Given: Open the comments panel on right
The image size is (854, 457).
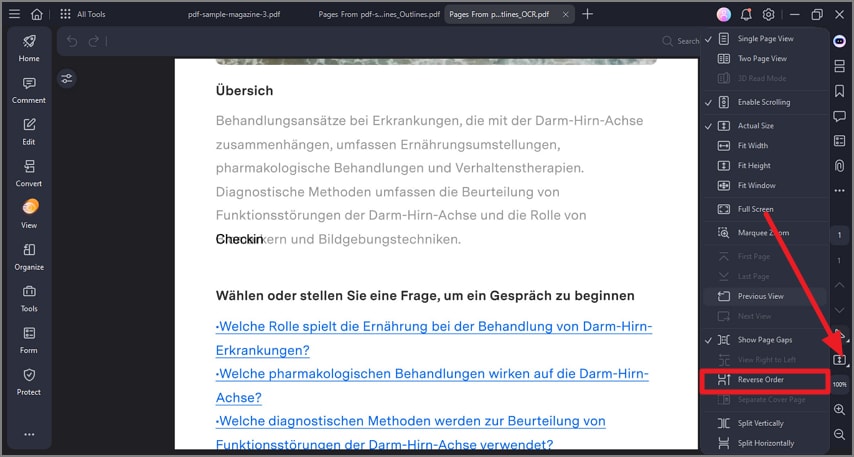Looking at the screenshot, I should (x=839, y=116).
